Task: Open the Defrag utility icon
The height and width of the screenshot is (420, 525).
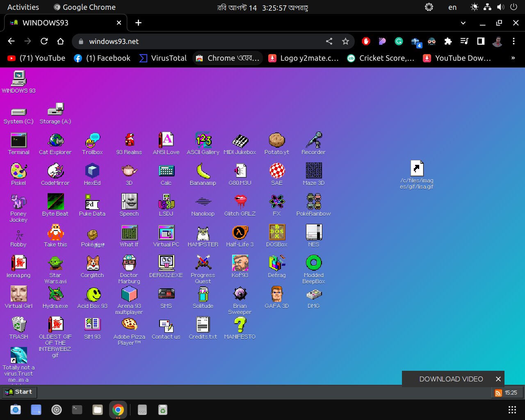Action: click(x=277, y=264)
